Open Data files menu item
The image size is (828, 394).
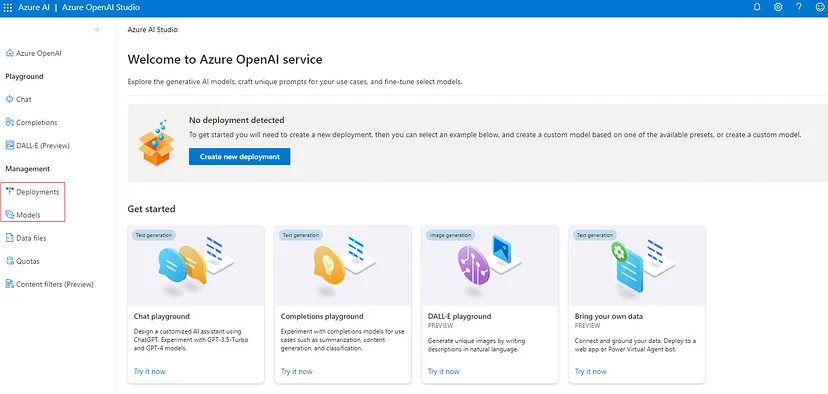(31, 238)
